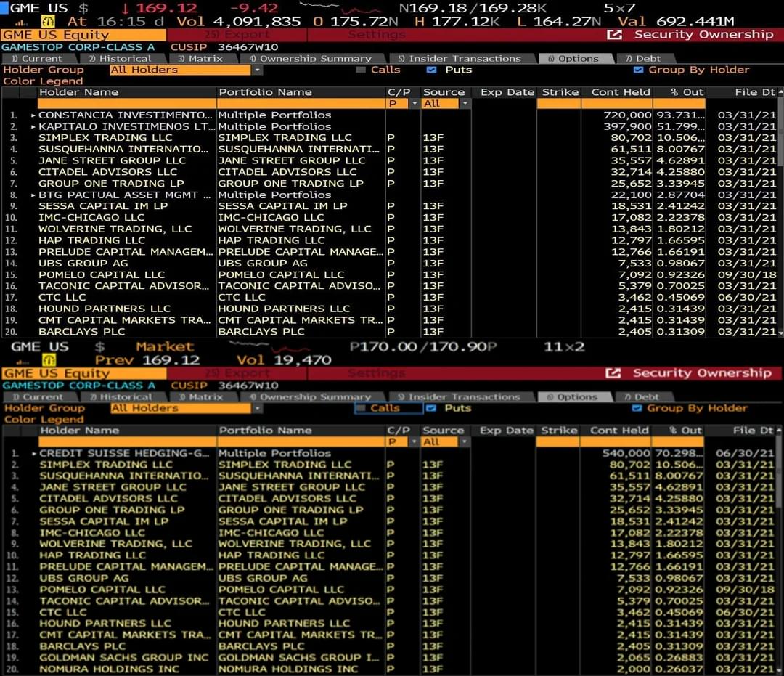The image size is (784, 676).
Task: Switch to the Current tab in top panel
Action: tap(39, 59)
